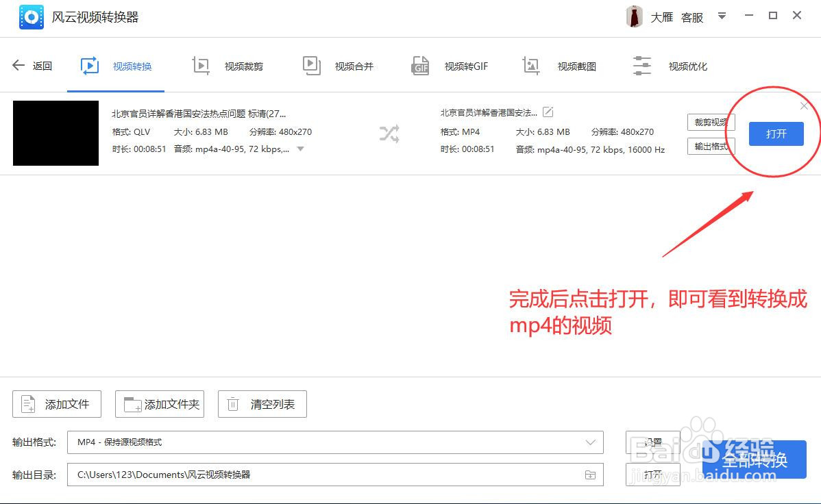Viewport: 821px width, 504px height.
Task: Click the file icon on 添加文件 button
Action: coord(28,404)
